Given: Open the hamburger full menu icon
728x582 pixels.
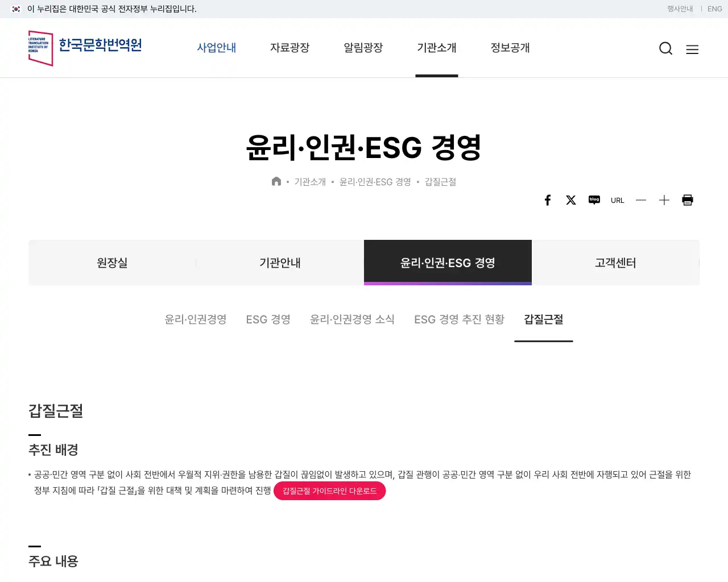Looking at the screenshot, I should (692, 49).
